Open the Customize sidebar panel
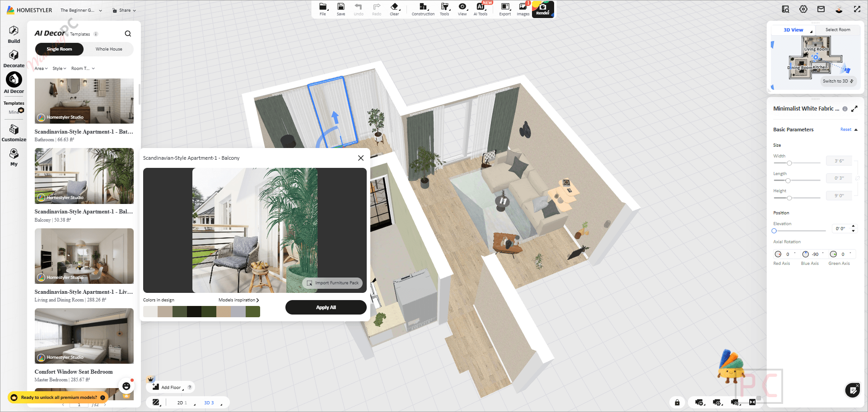 click(14, 133)
